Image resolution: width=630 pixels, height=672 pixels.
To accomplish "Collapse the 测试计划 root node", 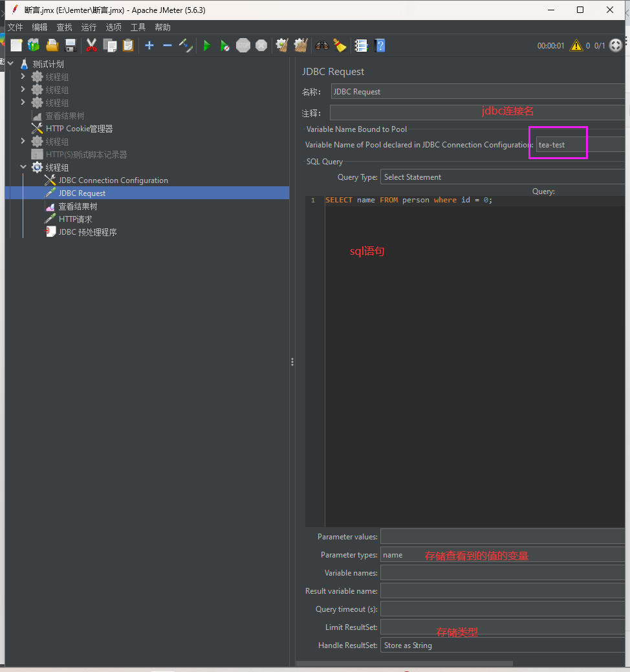I will (x=11, y=63).
